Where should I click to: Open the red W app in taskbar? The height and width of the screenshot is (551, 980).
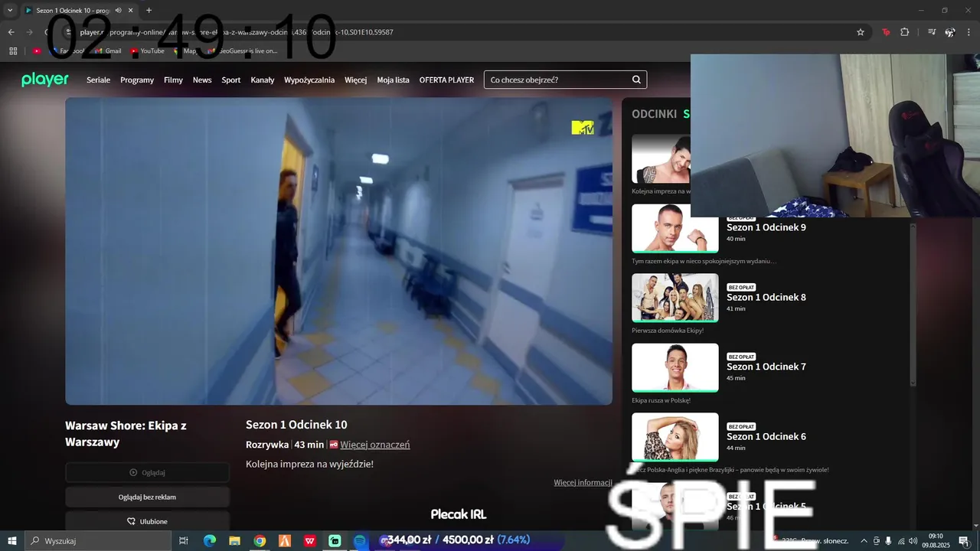(x=310, y=540)
